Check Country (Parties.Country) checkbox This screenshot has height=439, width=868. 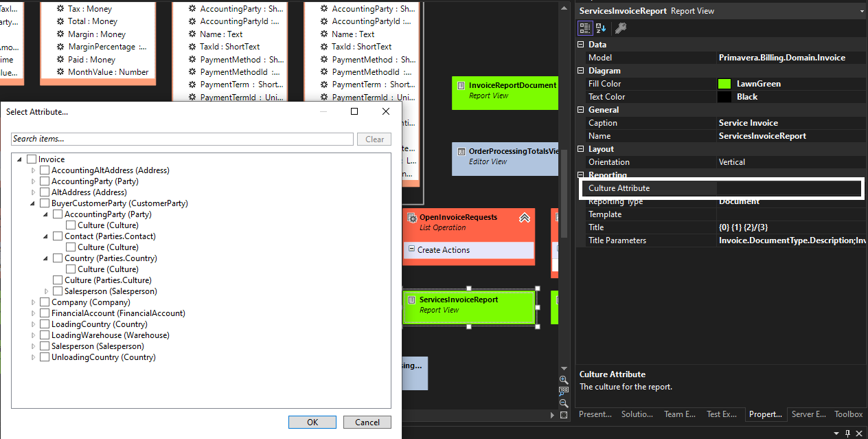pos(58,258)
